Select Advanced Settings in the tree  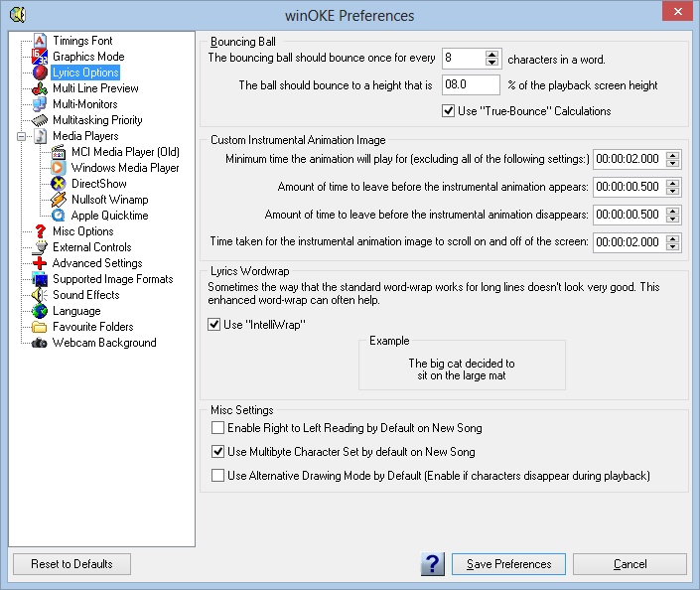pyautogui.click(x=96, y=263)
